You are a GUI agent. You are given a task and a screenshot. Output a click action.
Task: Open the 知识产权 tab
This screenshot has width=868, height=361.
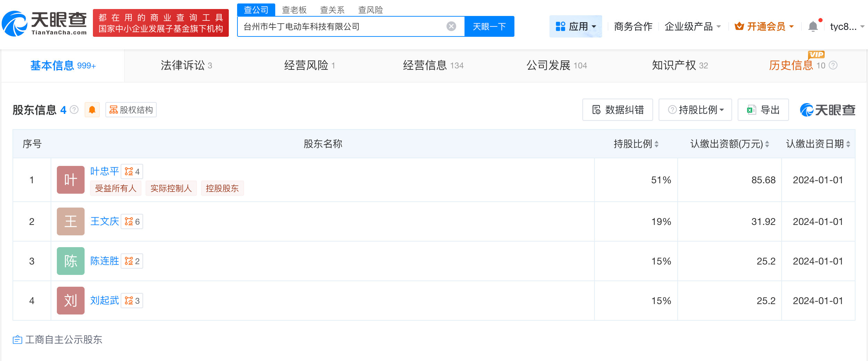(680, 65)
